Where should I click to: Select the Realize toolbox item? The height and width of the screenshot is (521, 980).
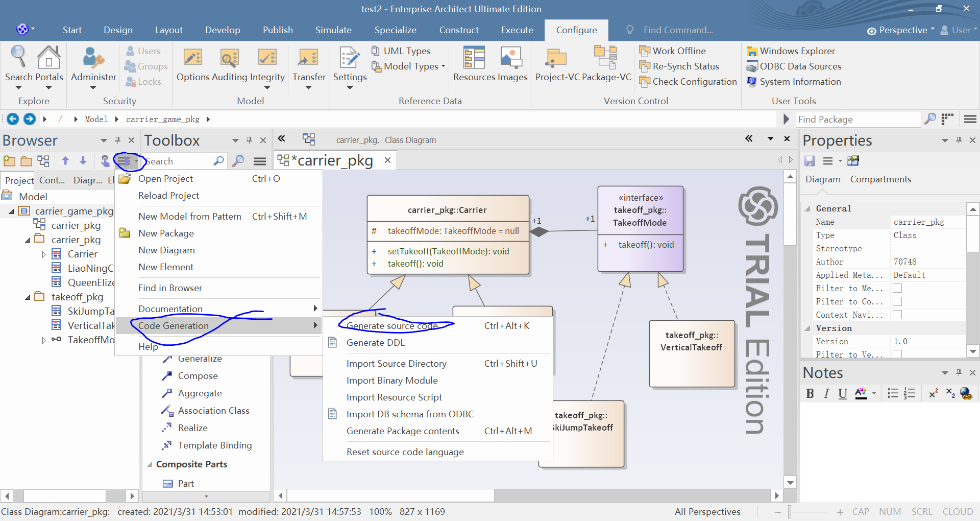[x=185, y=428]
